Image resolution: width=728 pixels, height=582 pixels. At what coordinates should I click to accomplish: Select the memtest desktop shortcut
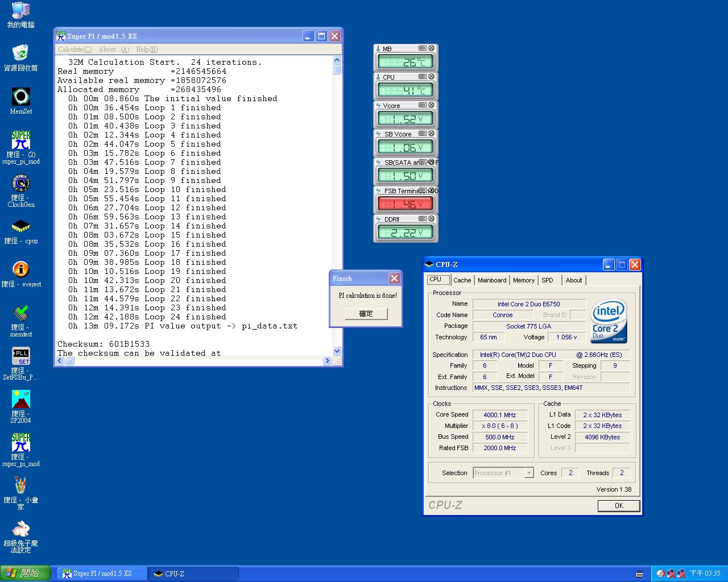(20, 321)
